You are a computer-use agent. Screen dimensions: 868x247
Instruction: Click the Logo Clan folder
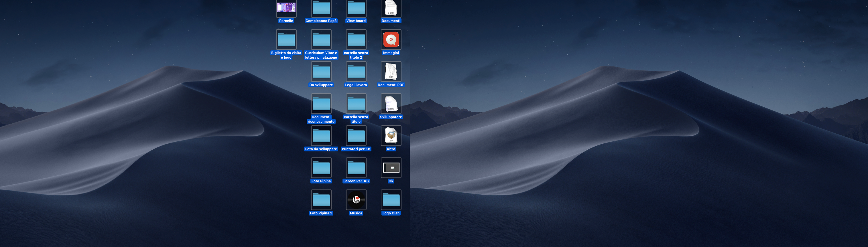tap(391, 199)
